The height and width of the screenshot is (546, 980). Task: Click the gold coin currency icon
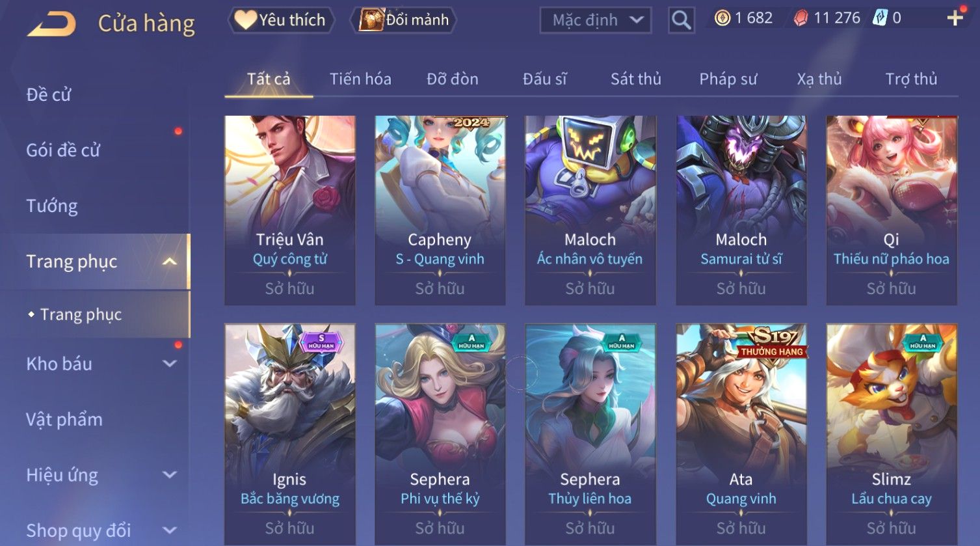coord(722,18)
